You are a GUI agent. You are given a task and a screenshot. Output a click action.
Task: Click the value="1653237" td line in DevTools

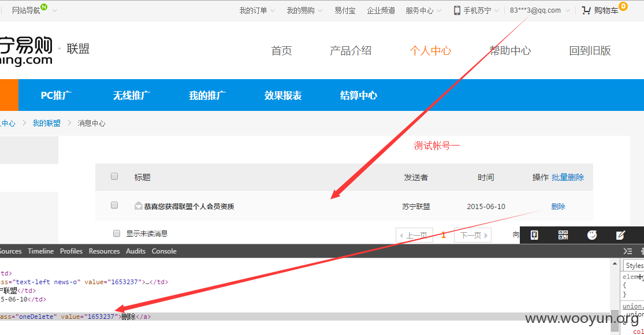click(84, 282)
